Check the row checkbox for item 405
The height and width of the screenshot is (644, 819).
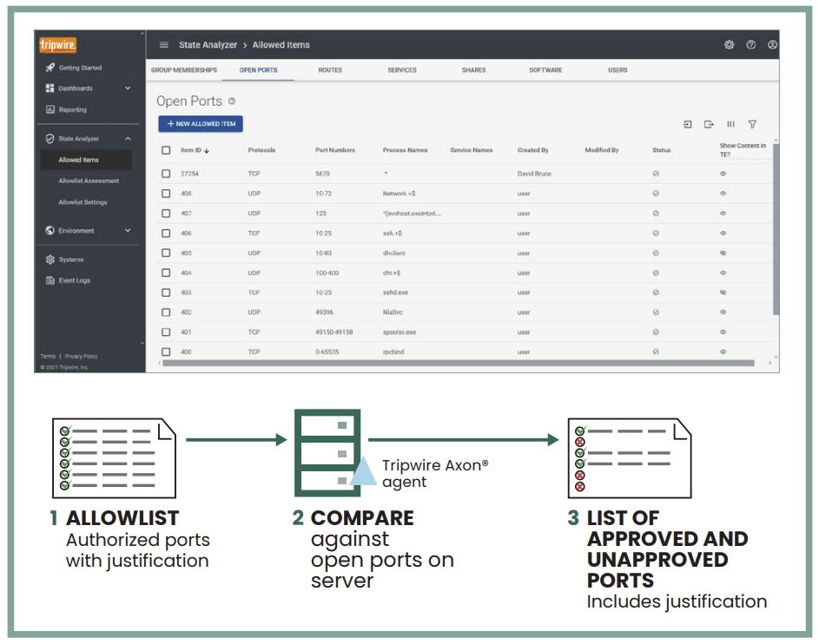(x=166, y=253)
